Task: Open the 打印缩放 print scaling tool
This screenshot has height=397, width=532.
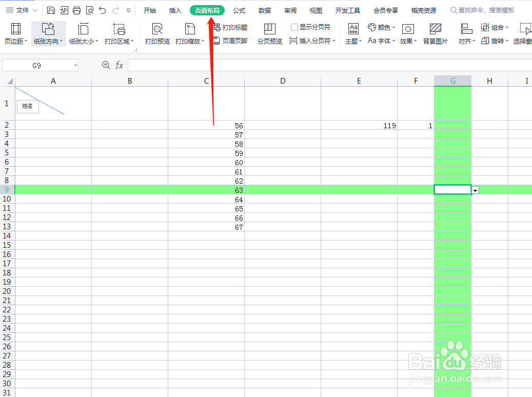Action: click(190, 33)
